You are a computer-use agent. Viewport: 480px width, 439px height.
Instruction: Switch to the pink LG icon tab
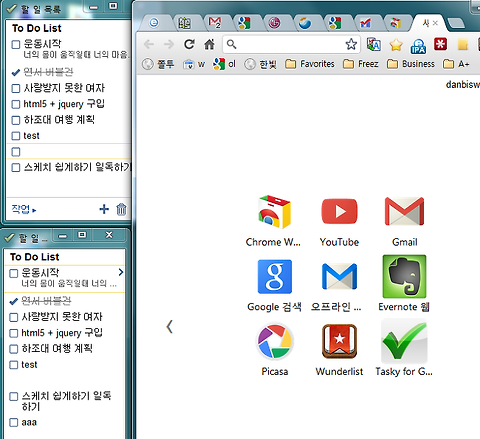[x=274, y=23]
